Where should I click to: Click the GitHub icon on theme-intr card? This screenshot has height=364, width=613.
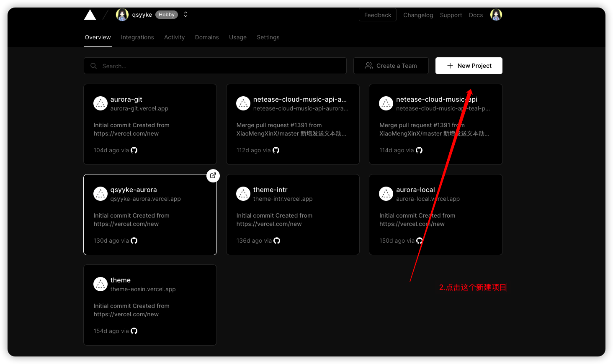pyautogui.click(x=276, y=241)
